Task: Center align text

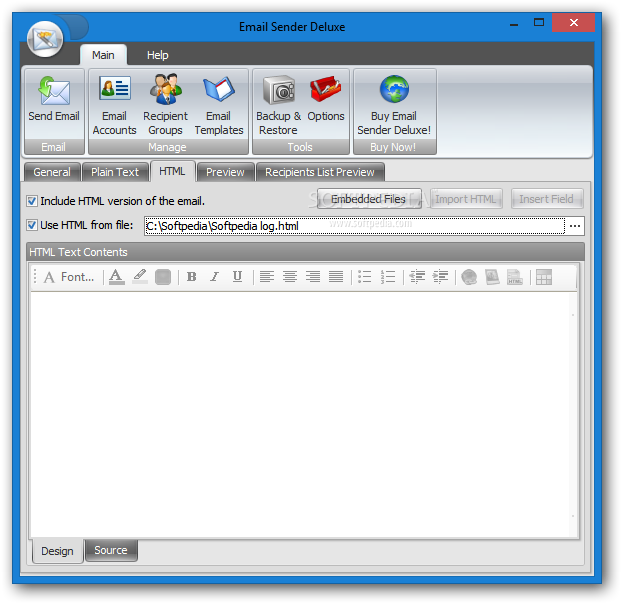Action: (290, 277)
